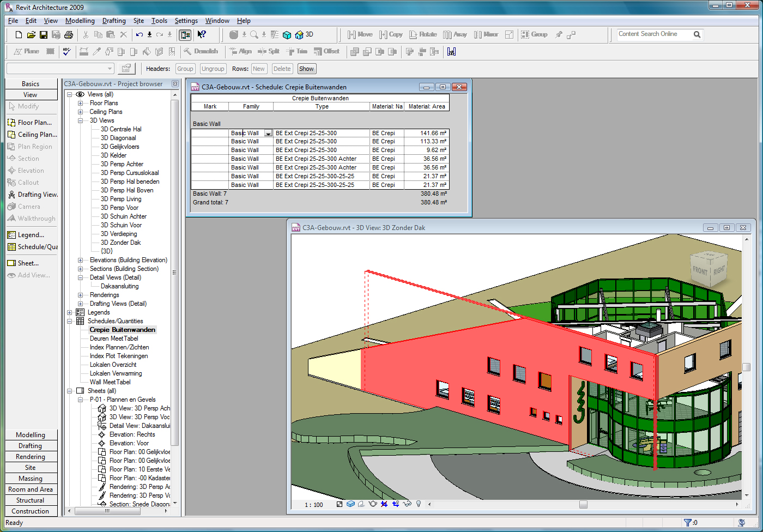
Task: Click Show Crop Region icon in view bar
Action: click(x=396, y=504)
